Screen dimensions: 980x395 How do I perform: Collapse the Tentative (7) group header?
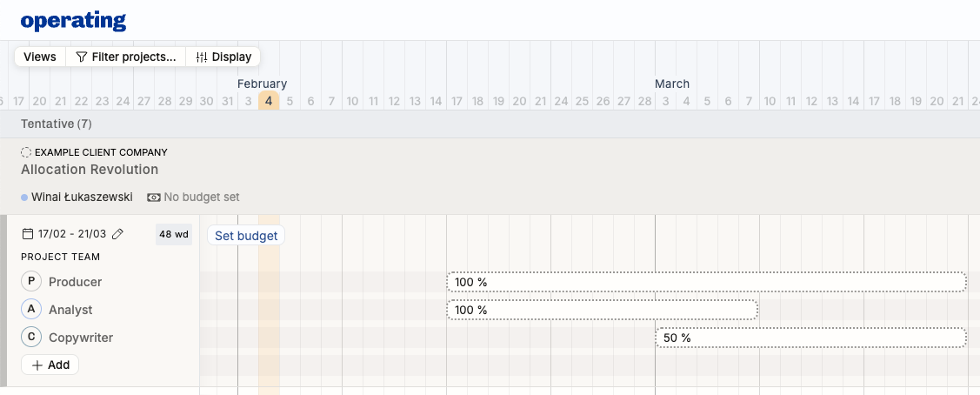pyautogui.click(x=60, y=124)
